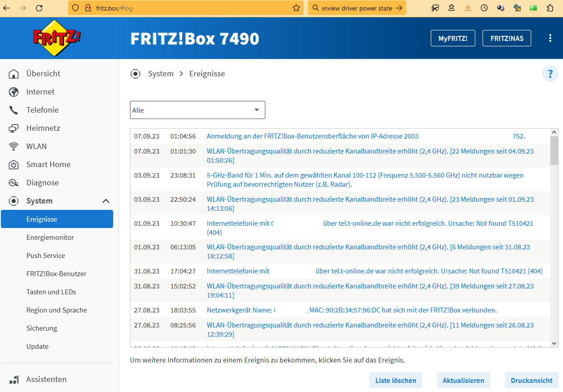Click the shield tracking protection icon
Screen dimensions: 563x392
[x=76, y=8]
